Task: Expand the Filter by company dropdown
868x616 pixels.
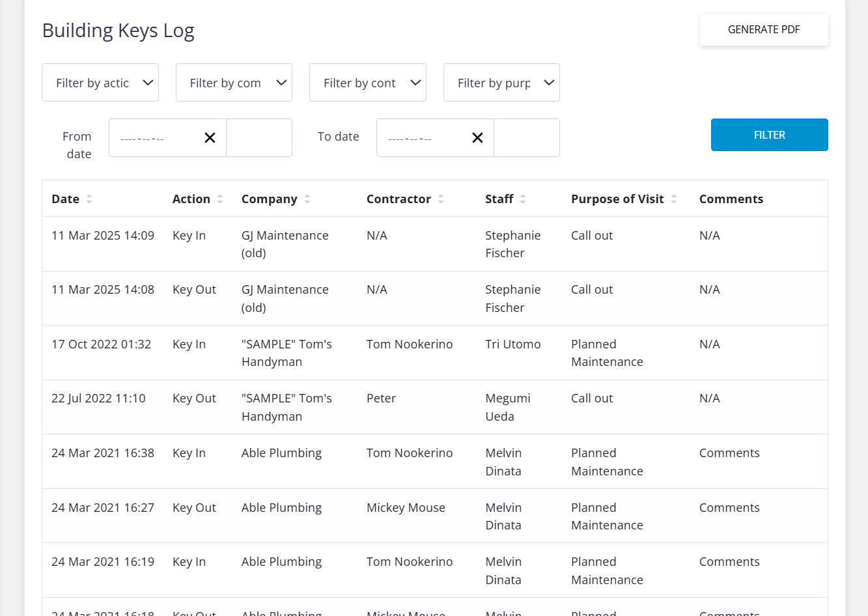Action: click(234, 83)
